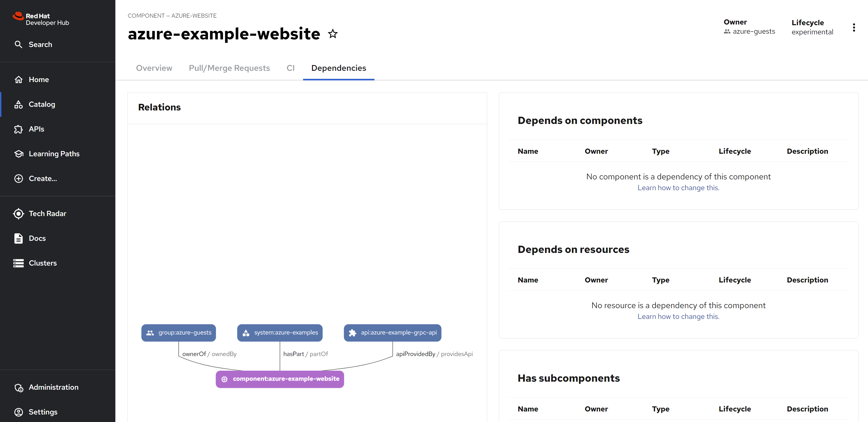Click the APIs puzzle piece icon
The image size is (868, 422).
tap(19, 129)
